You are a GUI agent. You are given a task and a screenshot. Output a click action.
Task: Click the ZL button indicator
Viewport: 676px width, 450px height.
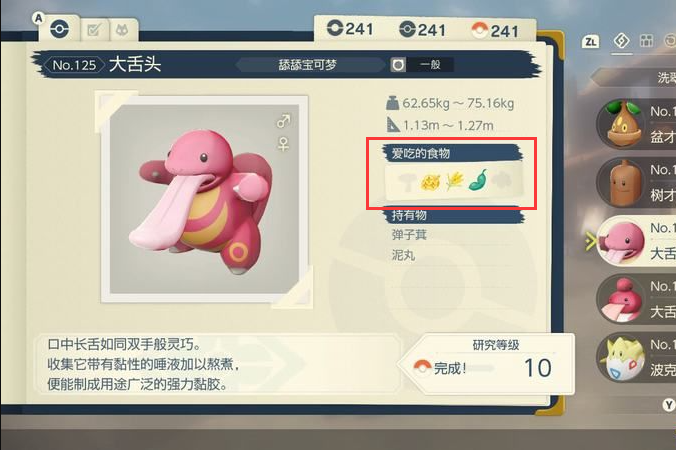coord(590,42)
